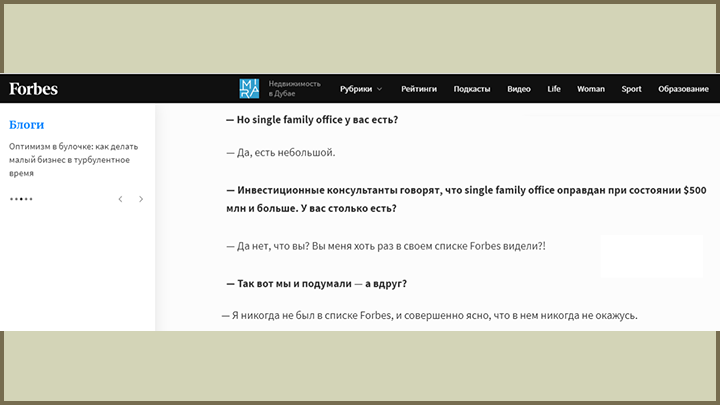Open the MIRA advertisement icon
Screen dimensions: 720x405
pyautogui.click(x=249, y=89)
